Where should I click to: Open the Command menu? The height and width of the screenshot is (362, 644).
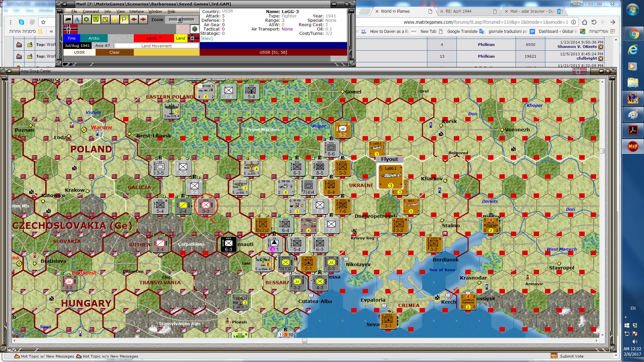[91, 11]
